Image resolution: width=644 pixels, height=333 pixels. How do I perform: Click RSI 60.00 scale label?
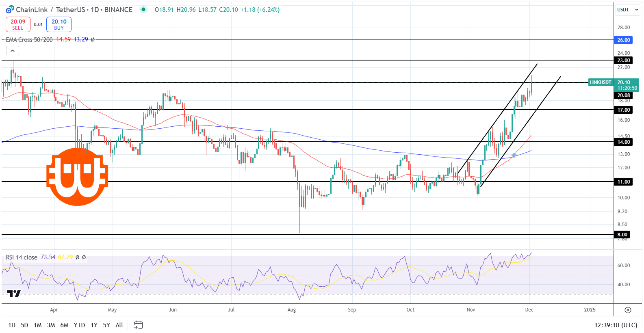click(624, 266)
